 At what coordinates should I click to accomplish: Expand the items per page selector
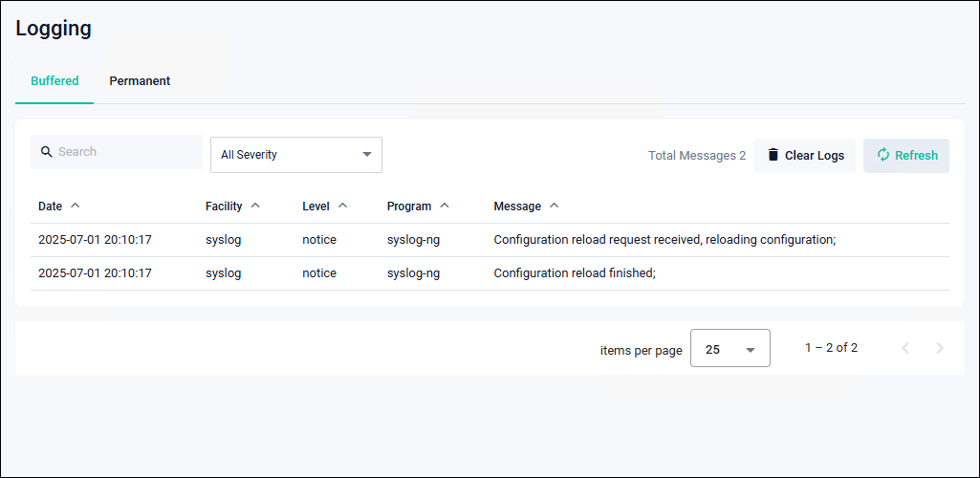point(730,349)
